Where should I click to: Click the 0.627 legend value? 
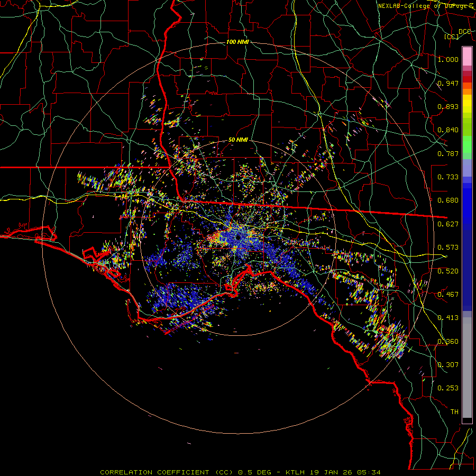pos(448,224)
